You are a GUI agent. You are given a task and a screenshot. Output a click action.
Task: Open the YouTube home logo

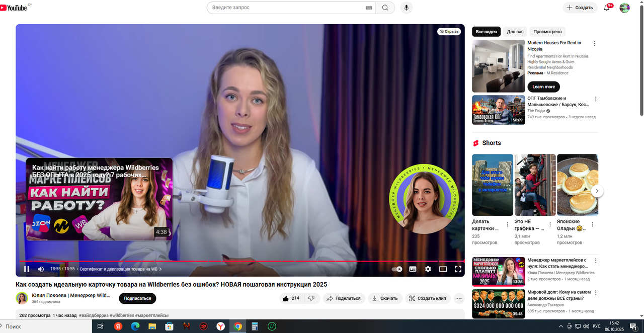point(14,8)
